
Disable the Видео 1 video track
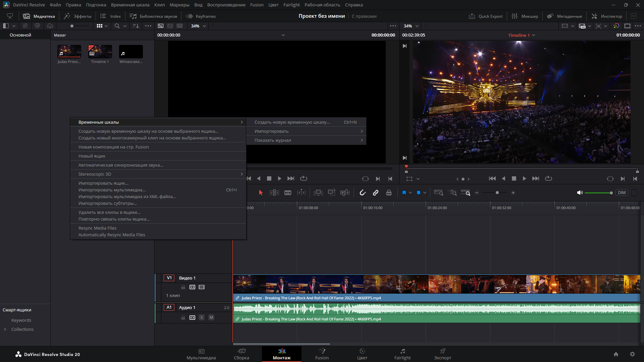pyautogui.click(x=202, y=287)
